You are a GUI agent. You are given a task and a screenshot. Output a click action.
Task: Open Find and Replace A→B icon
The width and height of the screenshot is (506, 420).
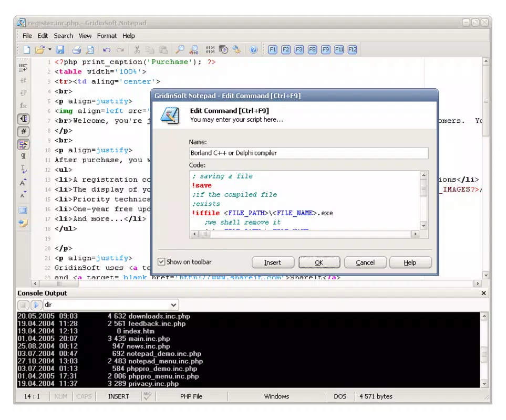click(x=194, y=50)
